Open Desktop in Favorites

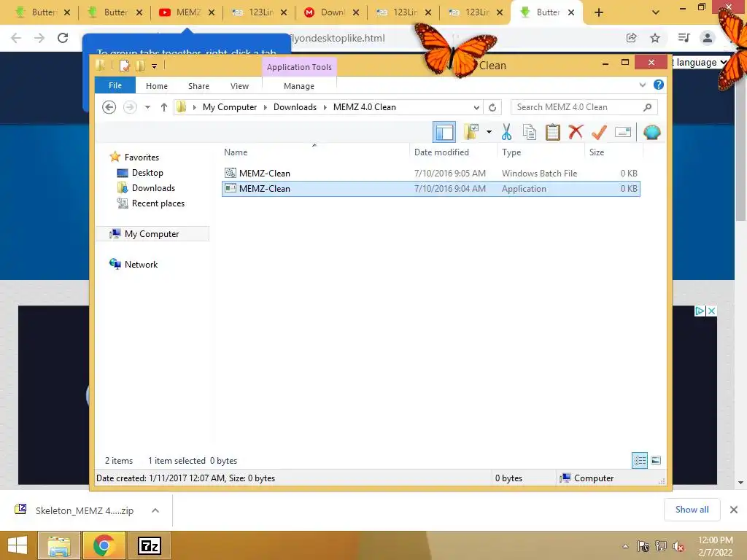tap(147, 173)
